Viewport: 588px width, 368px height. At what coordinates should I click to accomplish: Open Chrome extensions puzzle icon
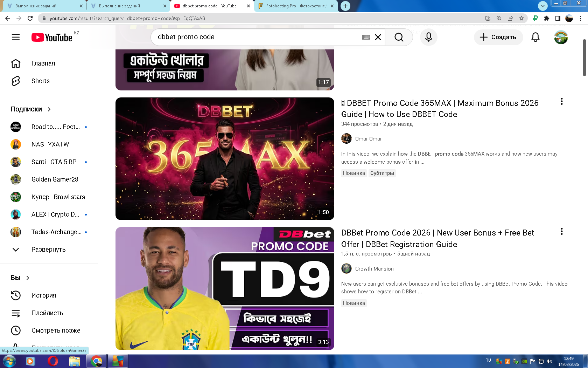[x=547, y=18]
